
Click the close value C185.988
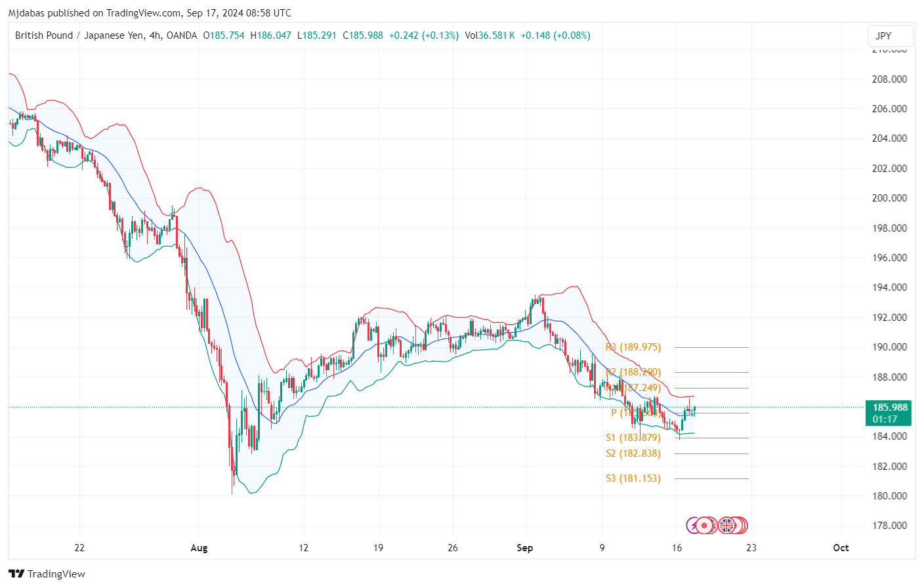coord(363,35)
